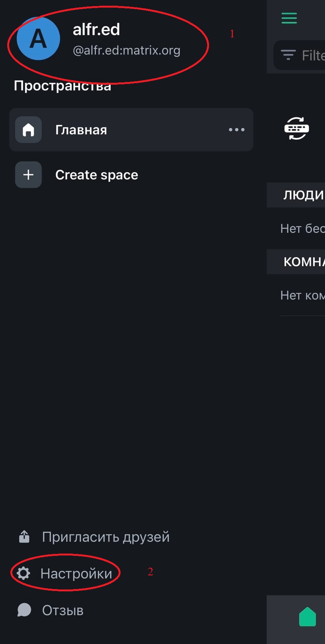
Task: Open the Отзыв feedback label
Action: pos(63,610)
